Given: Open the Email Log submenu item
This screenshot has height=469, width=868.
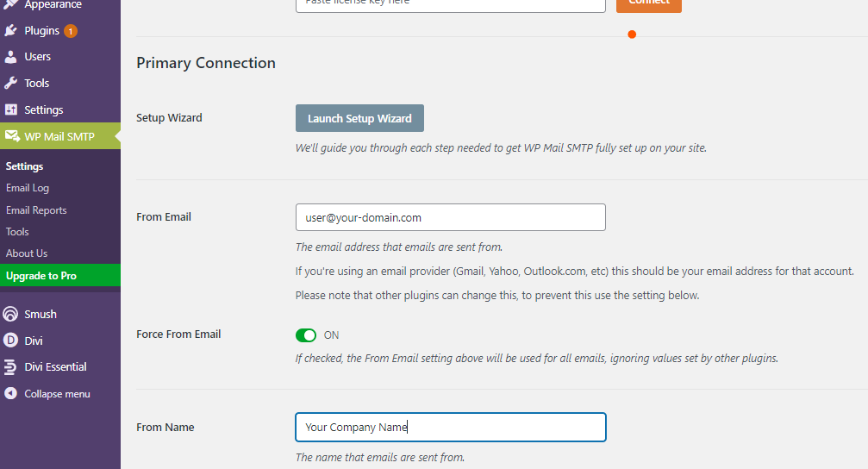Looking at the screenshot, I should (x=28, y=188).
